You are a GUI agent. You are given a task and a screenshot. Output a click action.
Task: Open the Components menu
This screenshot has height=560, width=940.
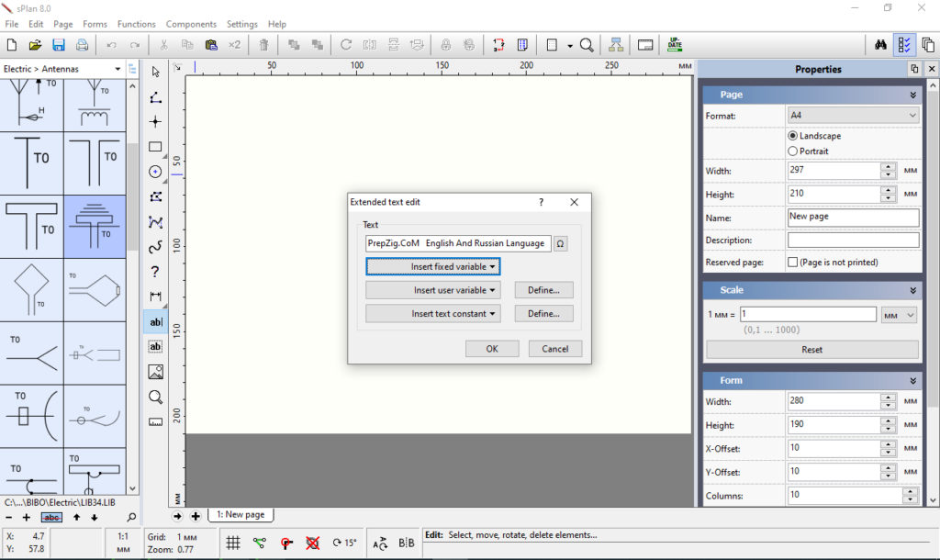[x=191, y=24]
